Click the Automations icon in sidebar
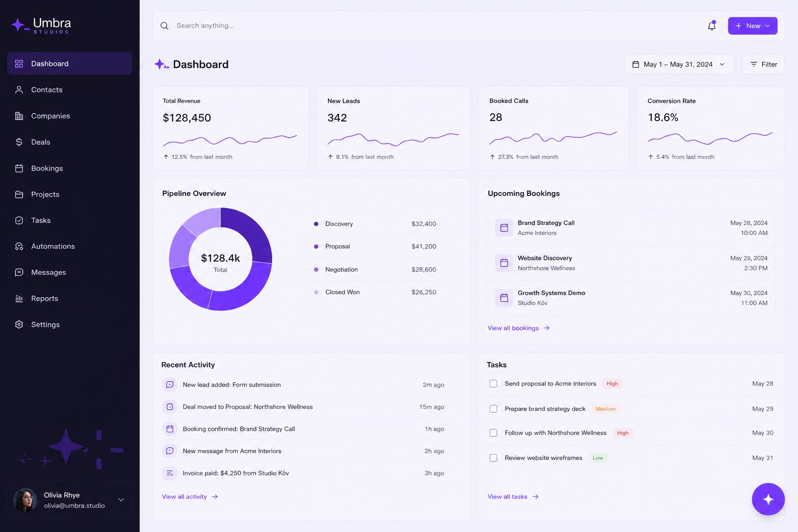Viewport: 798px width, 532px height. click(19, 246)
